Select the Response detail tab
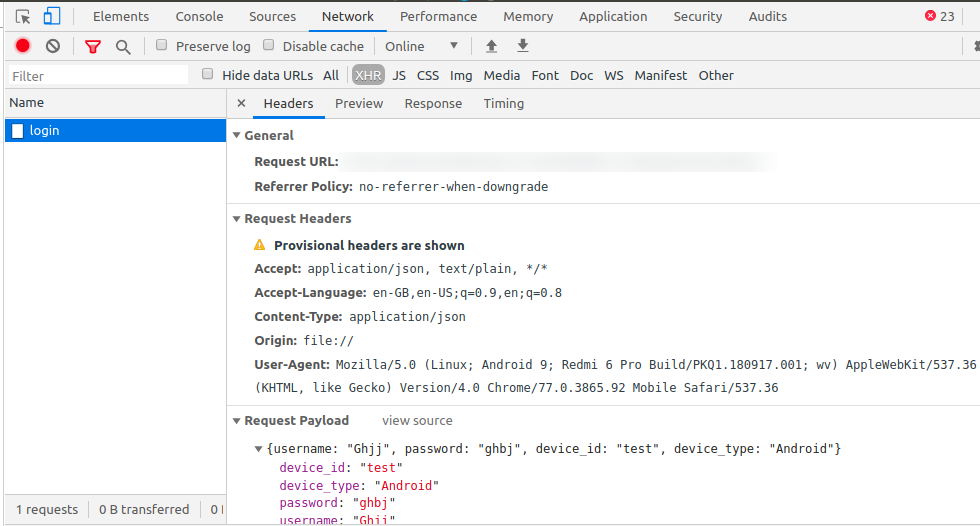Screen dimensions: 980x526 (433, 104)
